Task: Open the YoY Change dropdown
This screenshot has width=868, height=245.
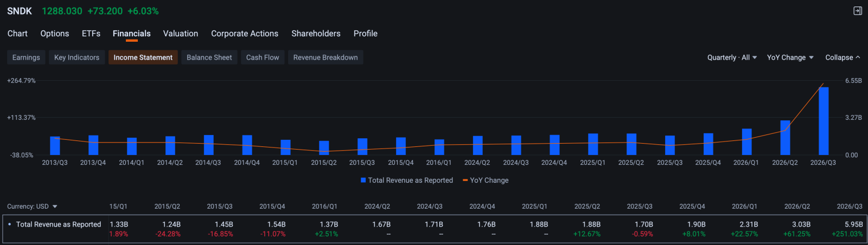Action: click(790, 57)
